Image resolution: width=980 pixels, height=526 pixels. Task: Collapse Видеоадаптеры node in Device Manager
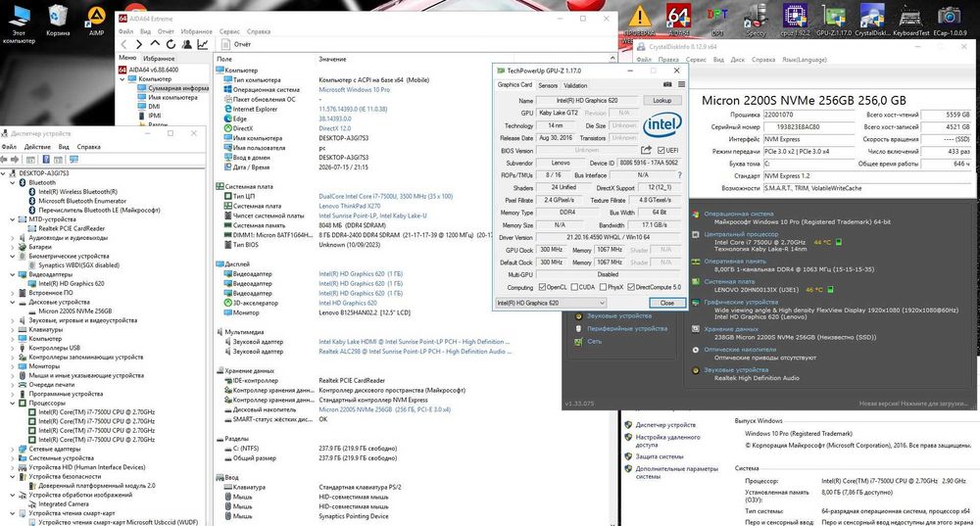(x=13, y=274)
